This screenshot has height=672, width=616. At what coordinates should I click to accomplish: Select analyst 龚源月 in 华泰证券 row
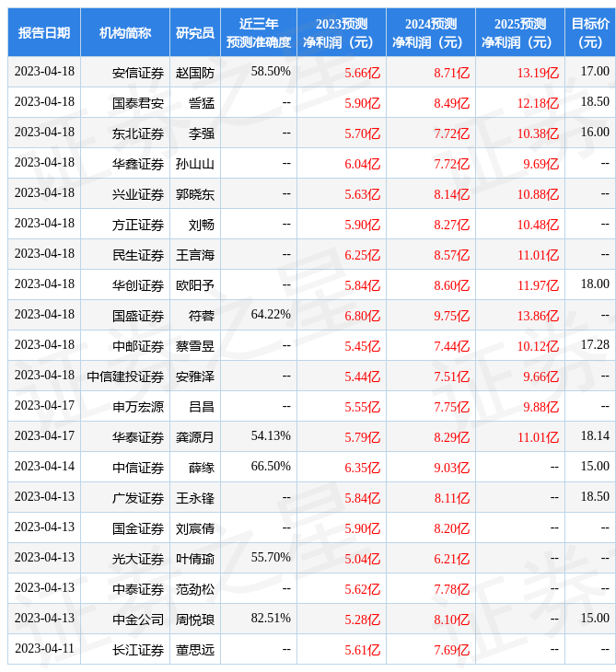(x=195, y=437)
